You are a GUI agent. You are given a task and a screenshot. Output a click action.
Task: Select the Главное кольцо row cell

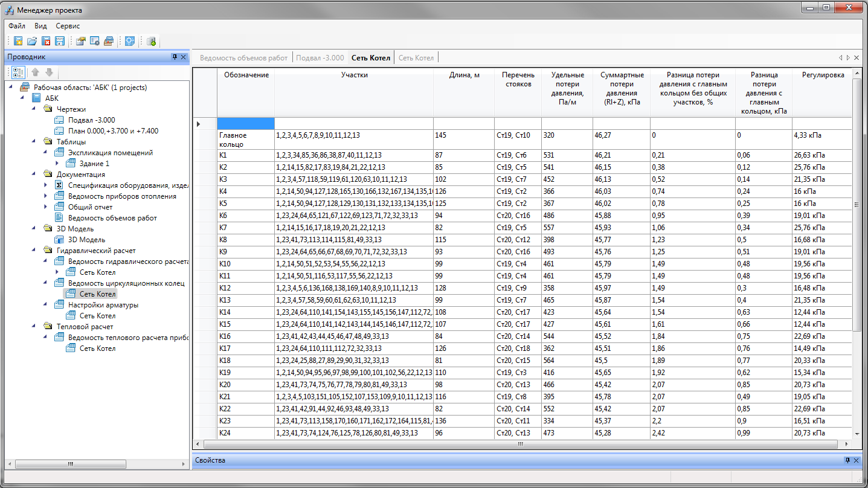pos(246,140)
